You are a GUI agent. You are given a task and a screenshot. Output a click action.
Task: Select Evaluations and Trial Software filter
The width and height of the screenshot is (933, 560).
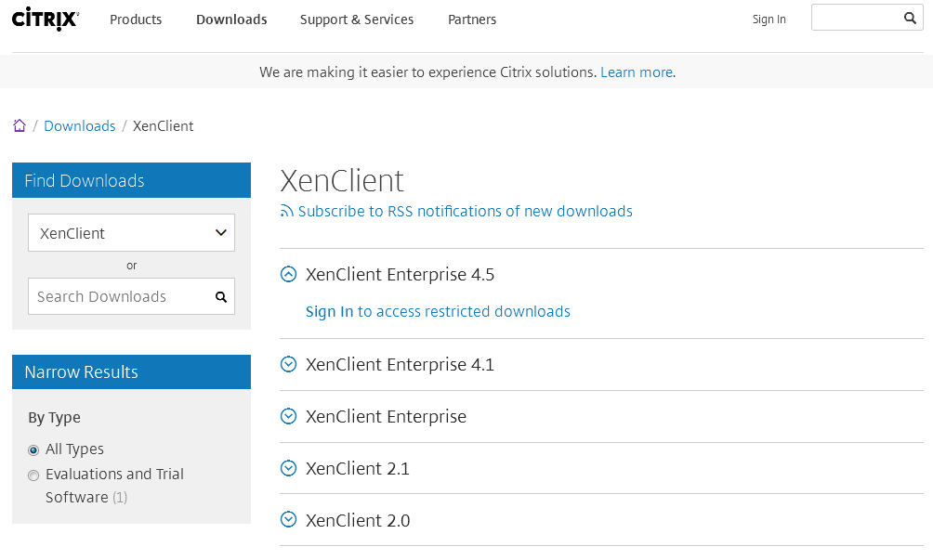[x=33, y=475]
